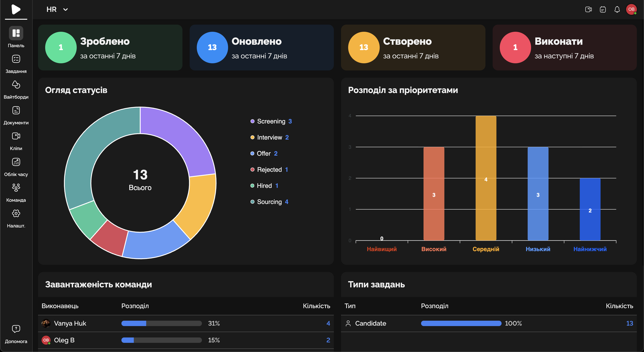Toggle Sourcing legend item in chart

(269, 202)
